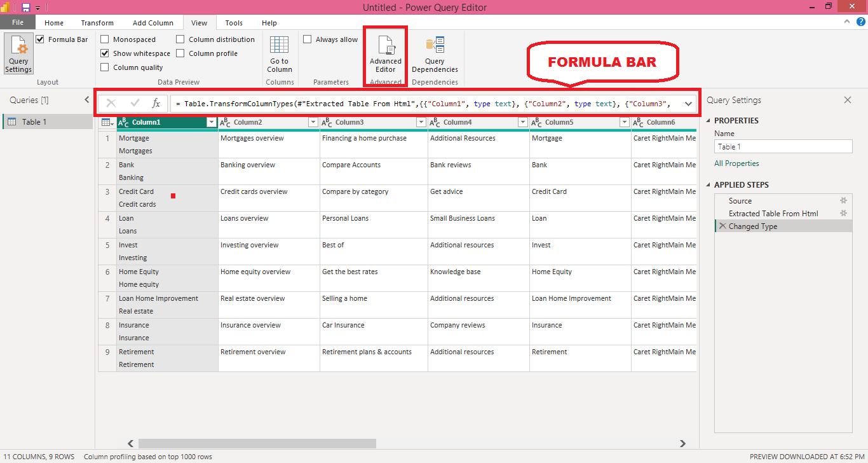Confirm formula with checkmark icon

(x=135, y=103)
